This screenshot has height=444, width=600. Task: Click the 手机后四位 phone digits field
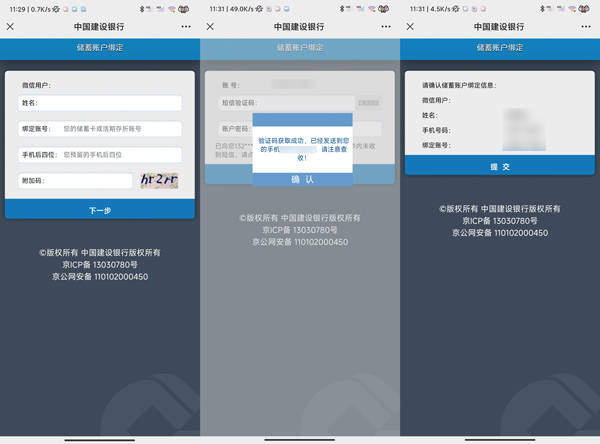[120, 155]
